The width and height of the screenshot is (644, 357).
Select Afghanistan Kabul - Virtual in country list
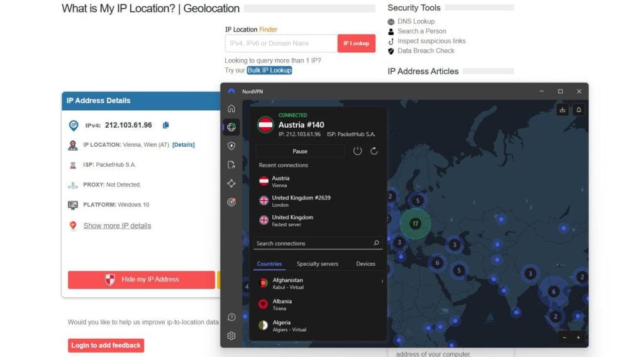(318, 283)
